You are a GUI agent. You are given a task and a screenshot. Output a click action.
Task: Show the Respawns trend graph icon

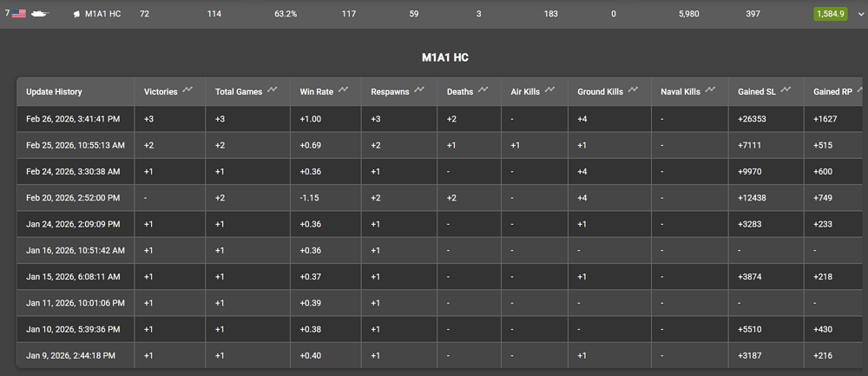(420, 90)
